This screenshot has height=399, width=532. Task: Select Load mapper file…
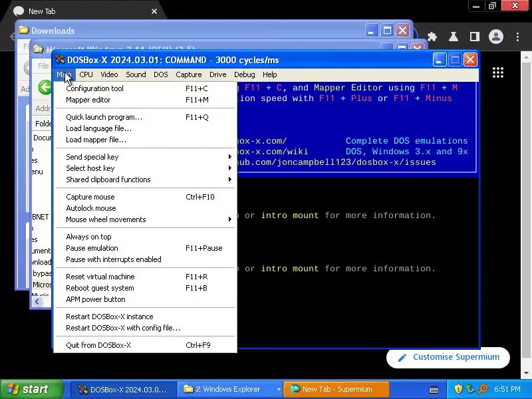pyautogui.click(x=145, y=140)
